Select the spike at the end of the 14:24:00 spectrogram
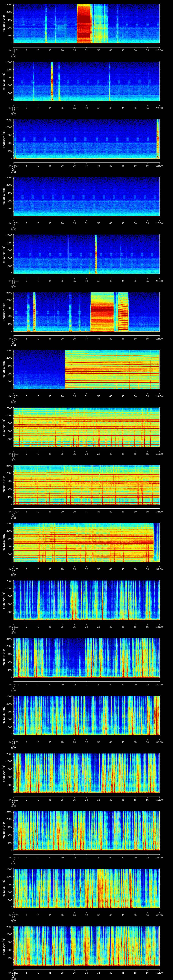 tap(158, 139)
